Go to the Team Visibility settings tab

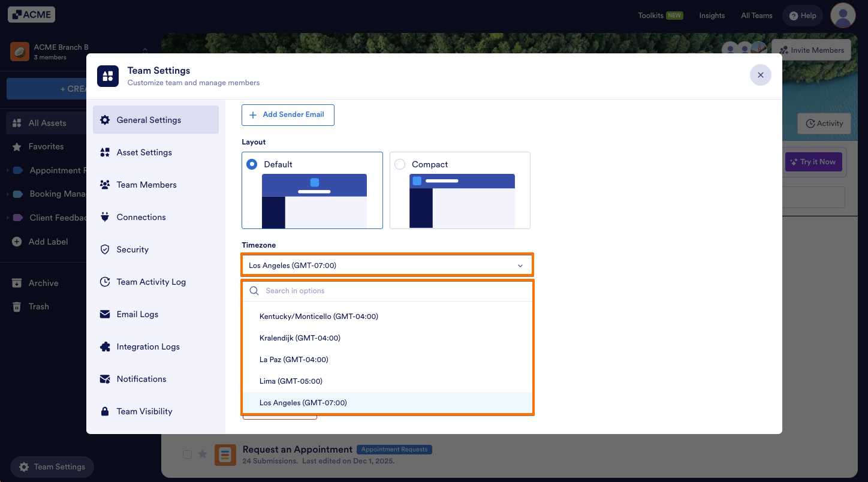tap(156, 411)
